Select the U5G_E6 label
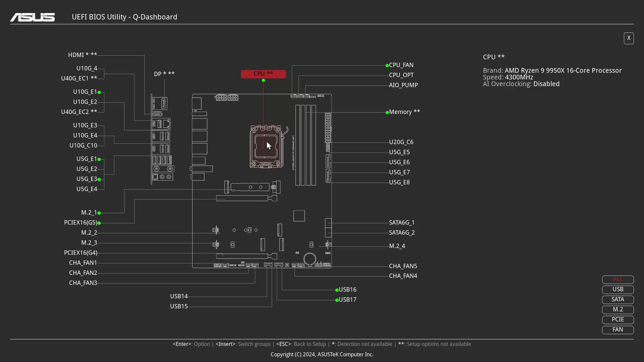Viewport: 644px width, 362px height. (x=399, y=162)
